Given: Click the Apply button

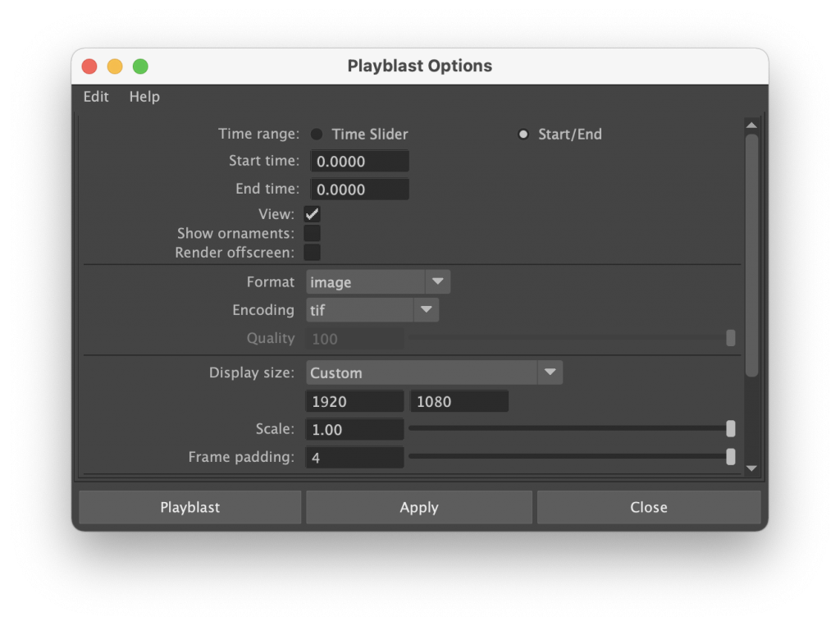Looking at the screenshot, I should pos(419,507).
